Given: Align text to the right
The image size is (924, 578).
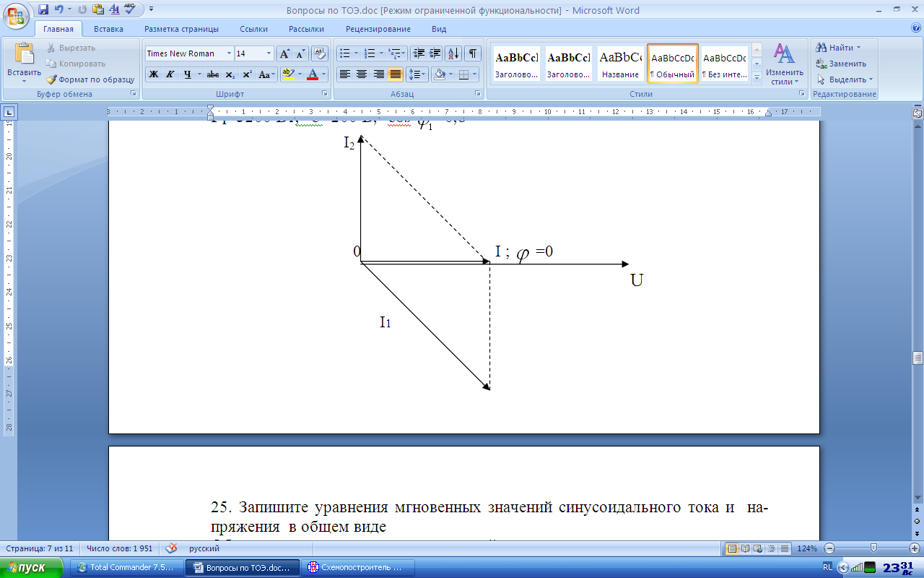Looking at the screenshot, I should 378,74.
